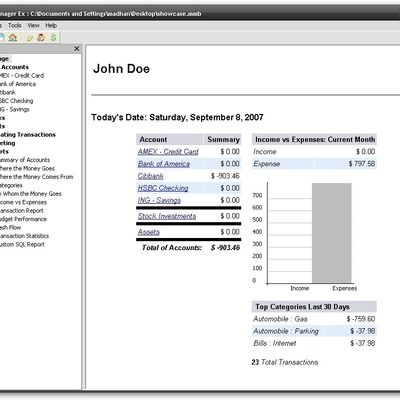Screen dimensions: 400x400
Task: Select HSBC Checking in sidebar tree
Action: (x=17, y=101)
